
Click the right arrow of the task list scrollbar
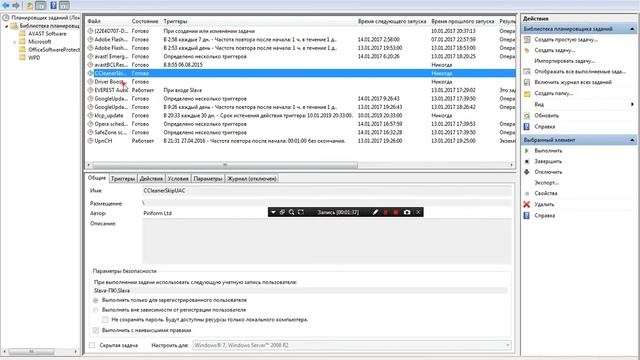click(511, 165)
